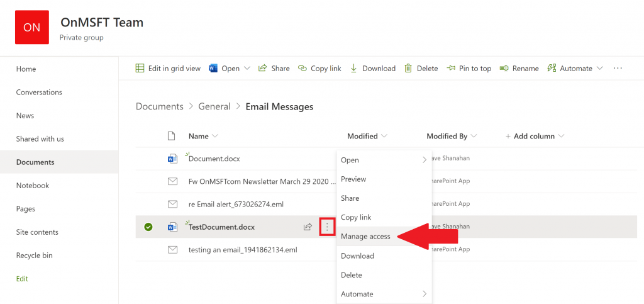Click the Word file icon for TestDocument.docx
This screenshot has width=644, height=304.
point(172,227)
